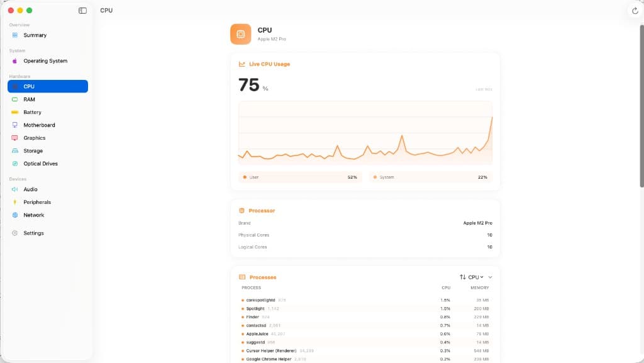Click the CPU window title in toolbar
Viewport: 644px width, 363px height.
(x=106, y=11)
